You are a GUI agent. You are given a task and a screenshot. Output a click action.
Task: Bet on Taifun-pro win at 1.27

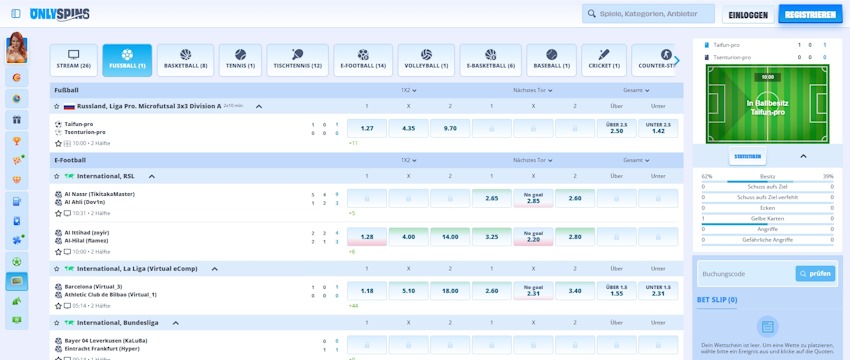(x=367, y=128)
